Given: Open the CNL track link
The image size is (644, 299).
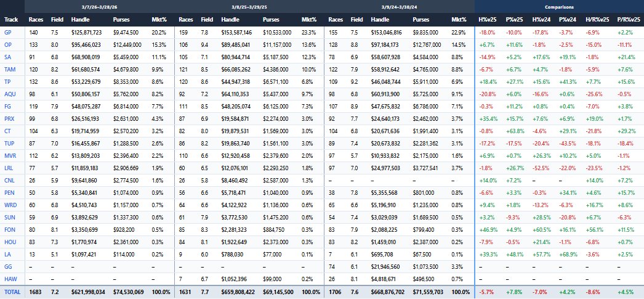Looking at the screenshot, I should (x=9, y=181).
